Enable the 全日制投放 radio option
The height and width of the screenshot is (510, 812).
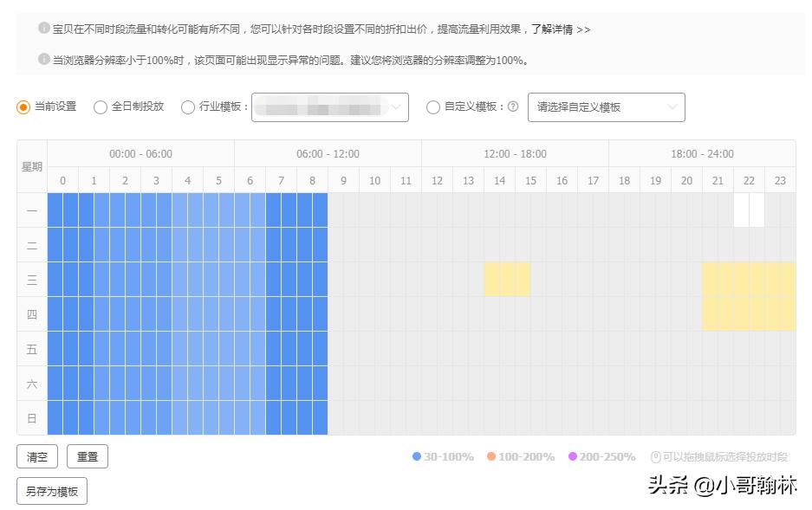101,107
